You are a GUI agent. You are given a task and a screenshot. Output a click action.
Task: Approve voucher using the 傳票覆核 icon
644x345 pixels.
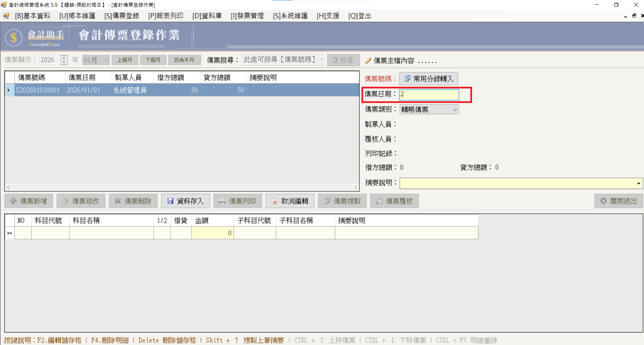click(379, 201)
